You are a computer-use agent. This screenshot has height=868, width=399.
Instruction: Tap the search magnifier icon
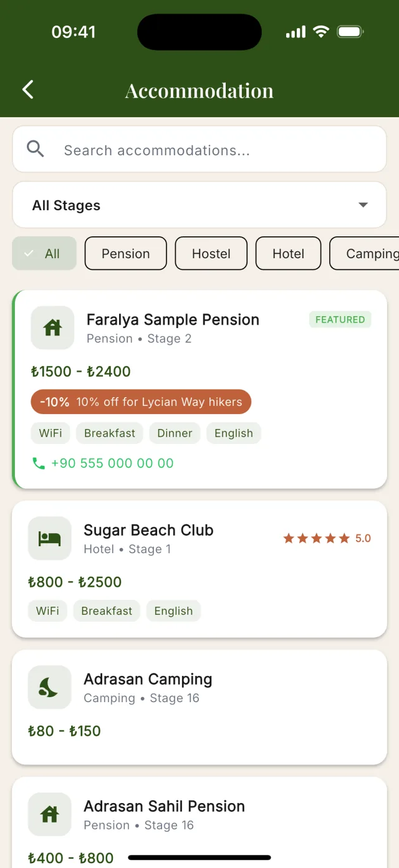coord(36,149)
